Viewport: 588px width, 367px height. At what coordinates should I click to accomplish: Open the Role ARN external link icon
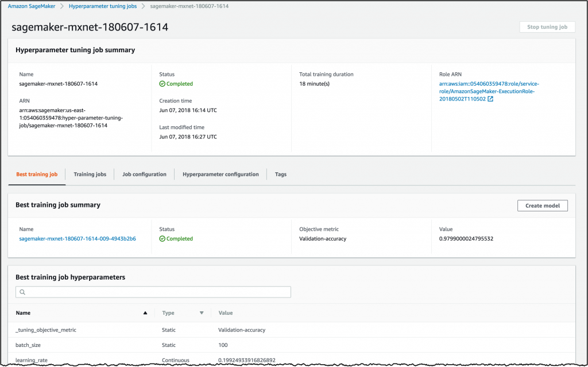(490, 99)
